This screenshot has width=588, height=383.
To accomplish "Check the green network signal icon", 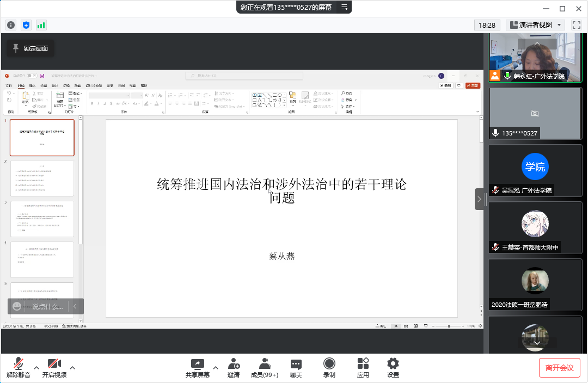I will click(x=41, y=25).
